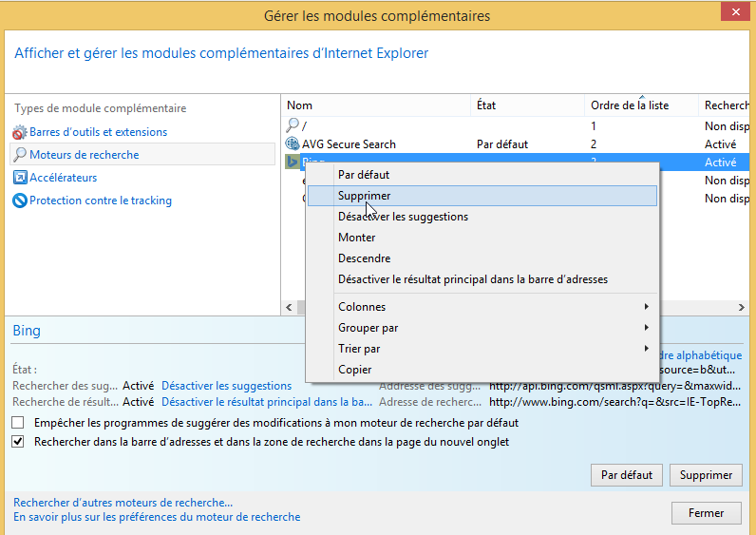Enable "Empêcher les programmes de suggérer" checkbox
The image size is (756, 535).
tap(18, 423)
